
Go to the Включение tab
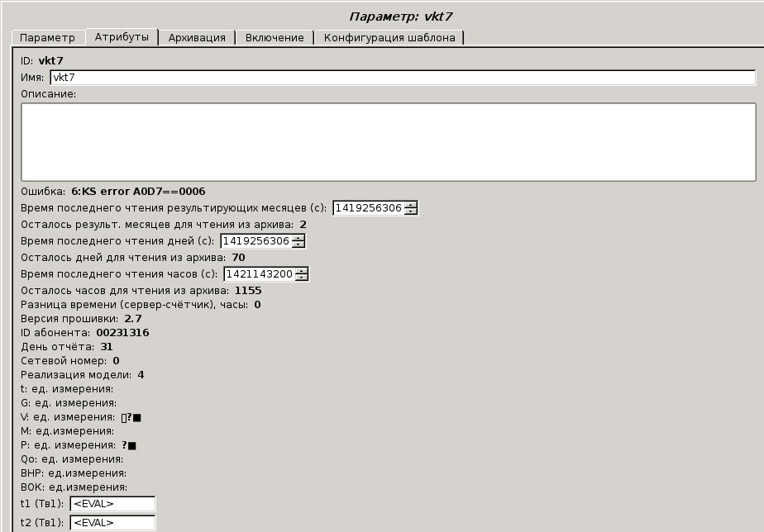276,38
